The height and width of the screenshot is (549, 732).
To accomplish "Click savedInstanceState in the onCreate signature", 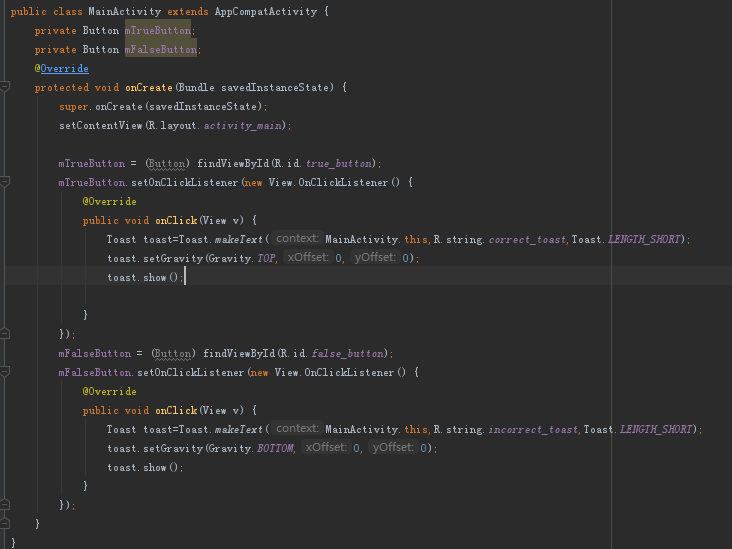I will (x=275, y=88).
